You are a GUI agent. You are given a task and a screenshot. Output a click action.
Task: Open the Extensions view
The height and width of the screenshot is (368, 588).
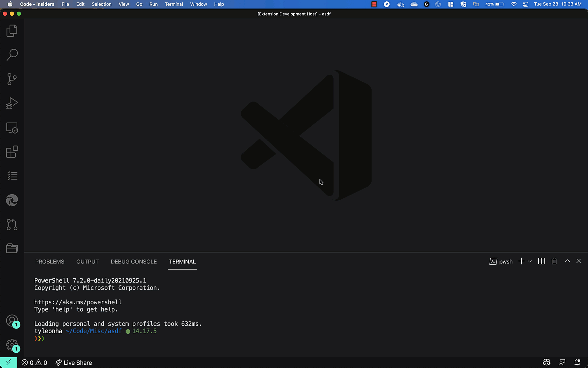12,152
